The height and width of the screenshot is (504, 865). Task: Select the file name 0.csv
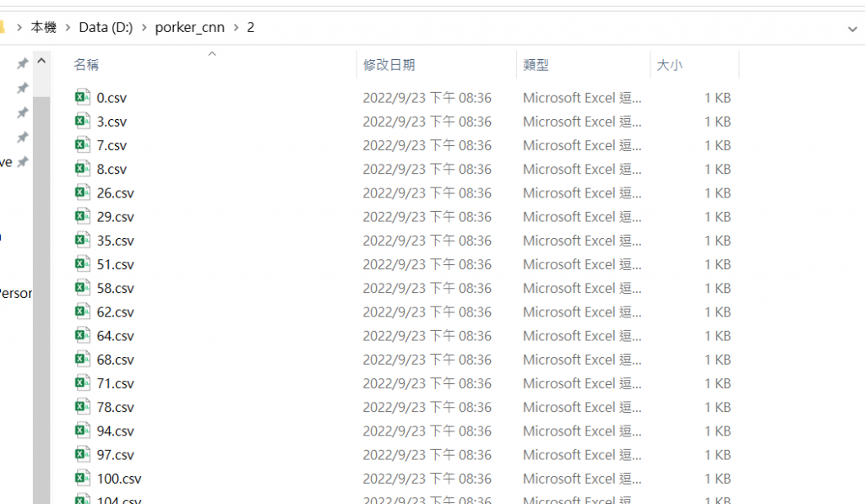click(x=112, y=98)
